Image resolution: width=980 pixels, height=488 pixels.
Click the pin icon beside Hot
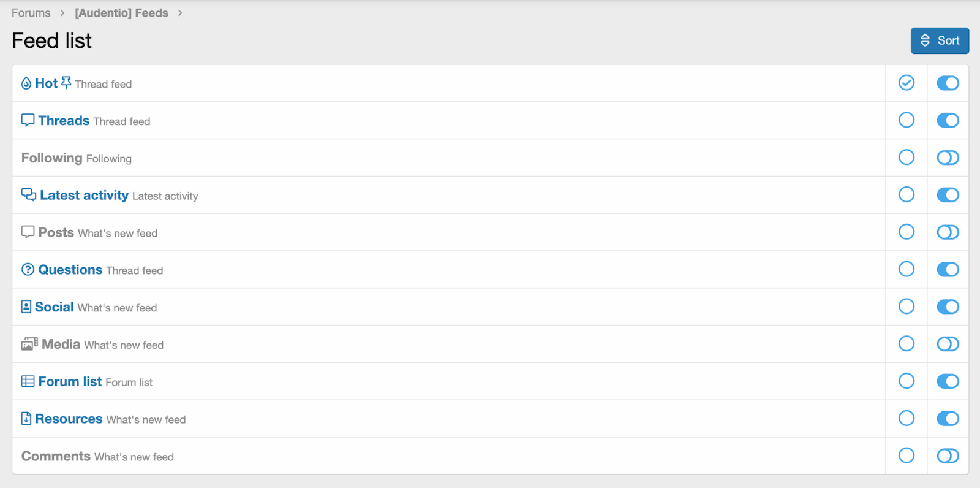[x=66, y=82]
